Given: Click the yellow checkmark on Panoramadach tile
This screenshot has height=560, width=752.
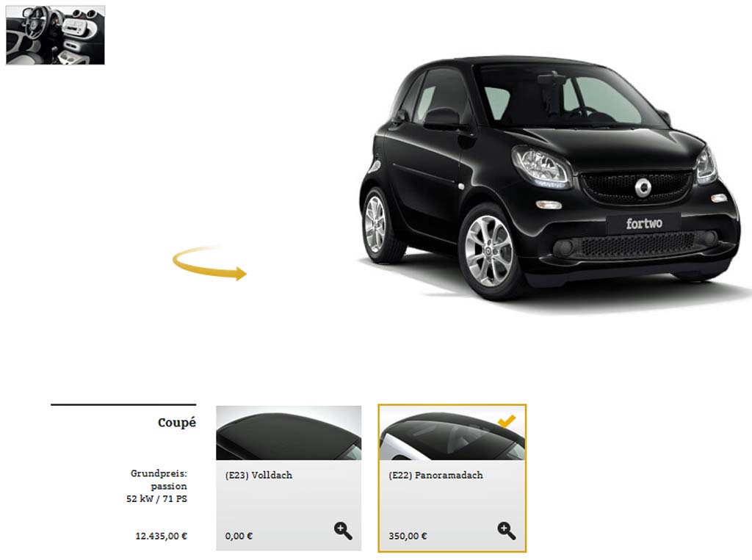Looking at the screenshot, I should tap(507, 421).
